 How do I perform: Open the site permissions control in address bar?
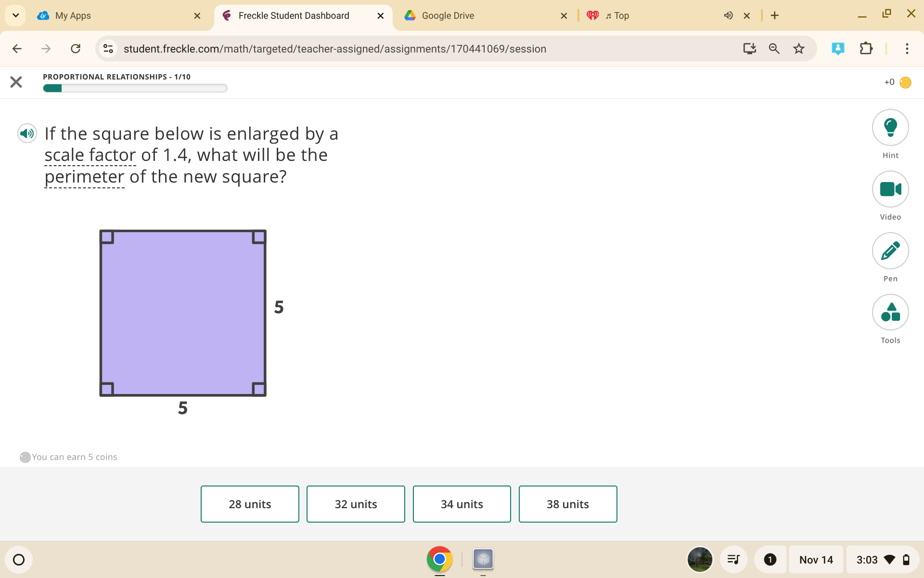(108, 48)
